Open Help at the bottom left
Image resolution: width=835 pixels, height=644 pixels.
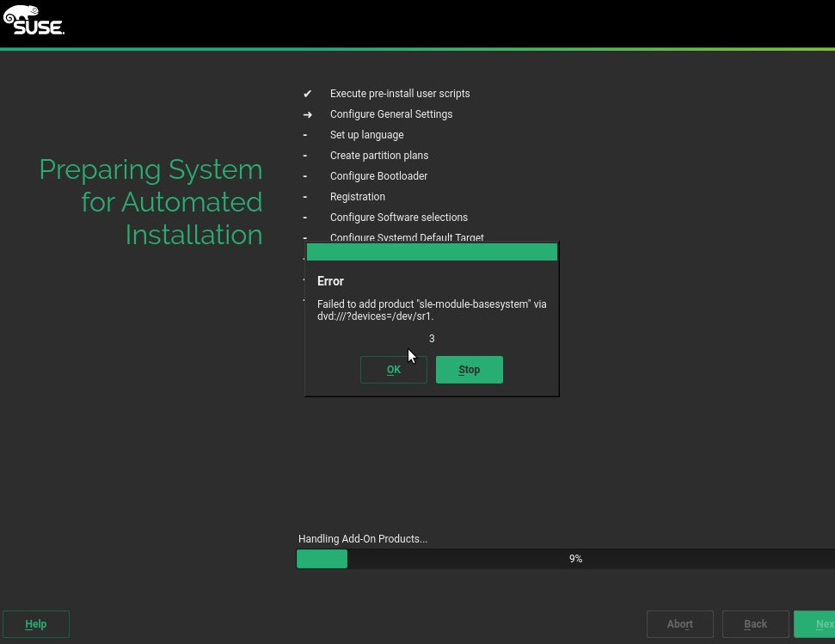coord(36,624)
